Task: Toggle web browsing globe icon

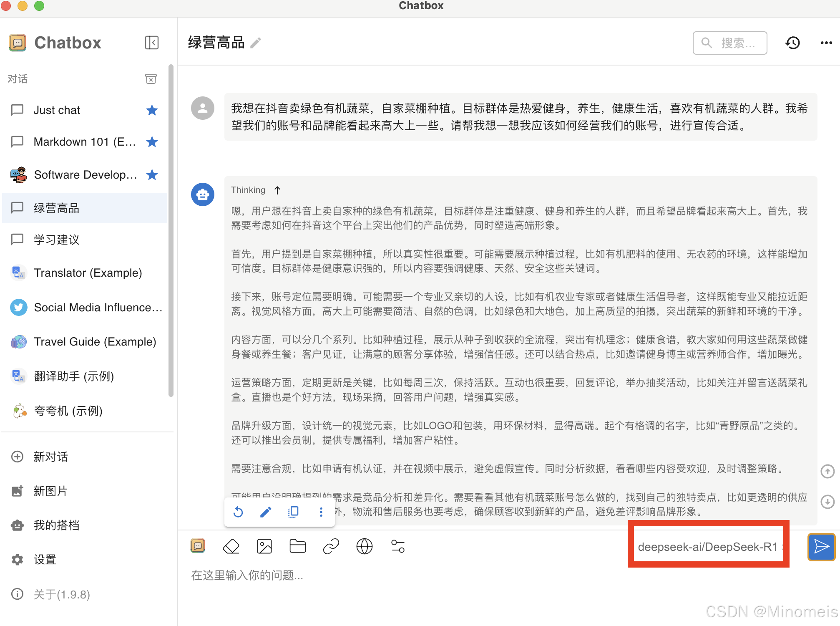Action: click(364, 546)
